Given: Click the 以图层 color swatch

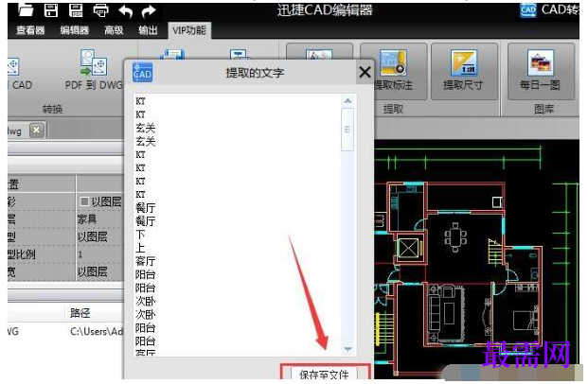Looking at the screenshot, I should [x=84, y=201].
